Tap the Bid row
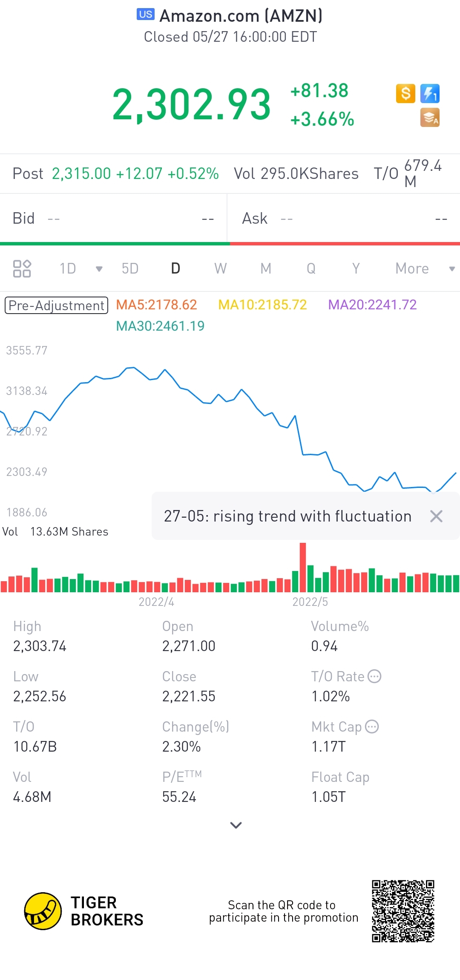This screenshot has height=980, width=460. (x=113, y=219)
